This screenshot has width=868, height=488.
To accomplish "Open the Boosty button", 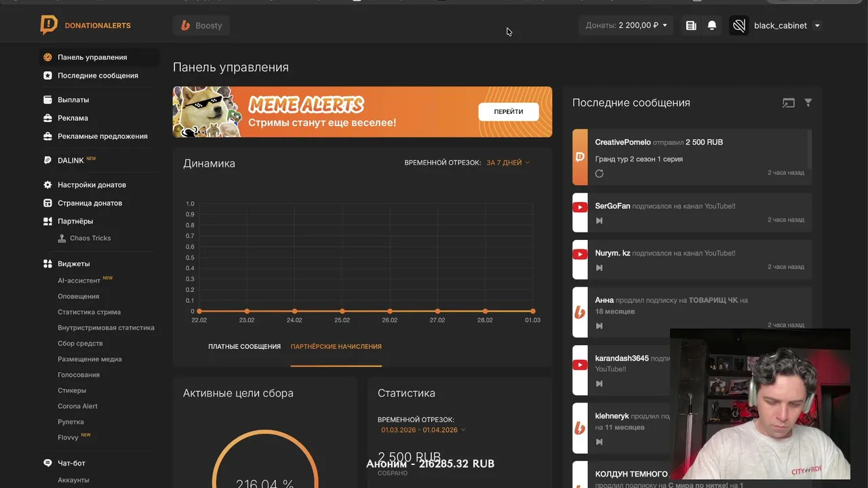I will point(201,26).
